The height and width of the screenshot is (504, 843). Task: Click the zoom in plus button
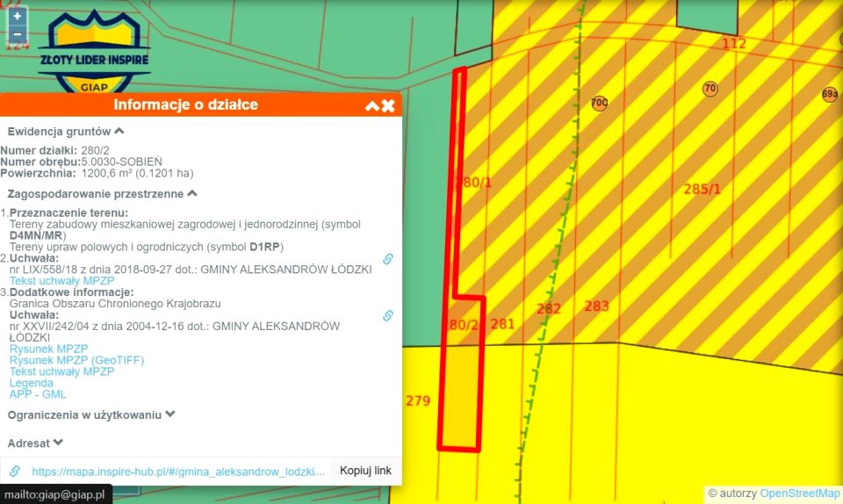[18, 16]
